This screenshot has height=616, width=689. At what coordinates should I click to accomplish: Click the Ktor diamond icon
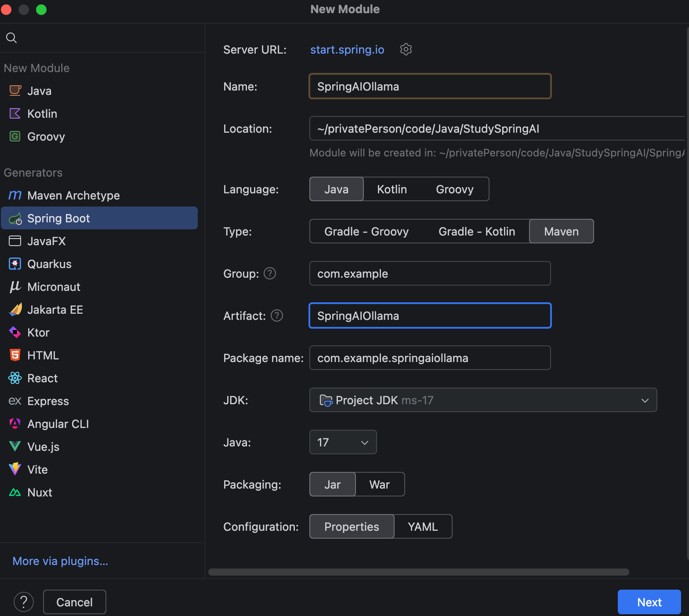[x=15, y=332]
